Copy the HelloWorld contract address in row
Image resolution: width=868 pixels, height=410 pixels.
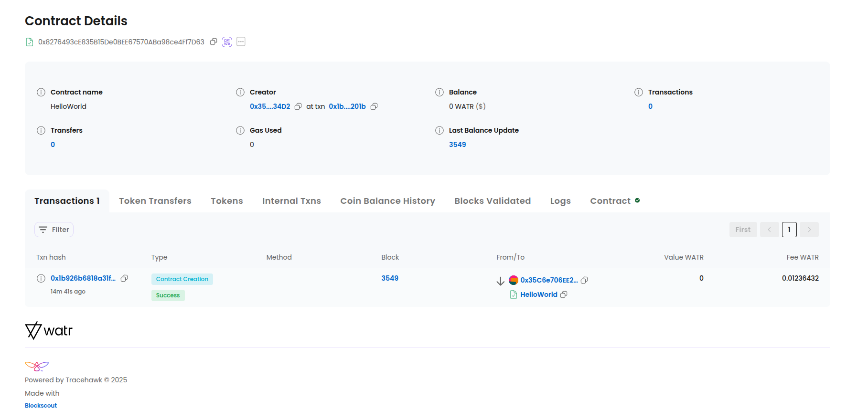(x=564, y=294)
